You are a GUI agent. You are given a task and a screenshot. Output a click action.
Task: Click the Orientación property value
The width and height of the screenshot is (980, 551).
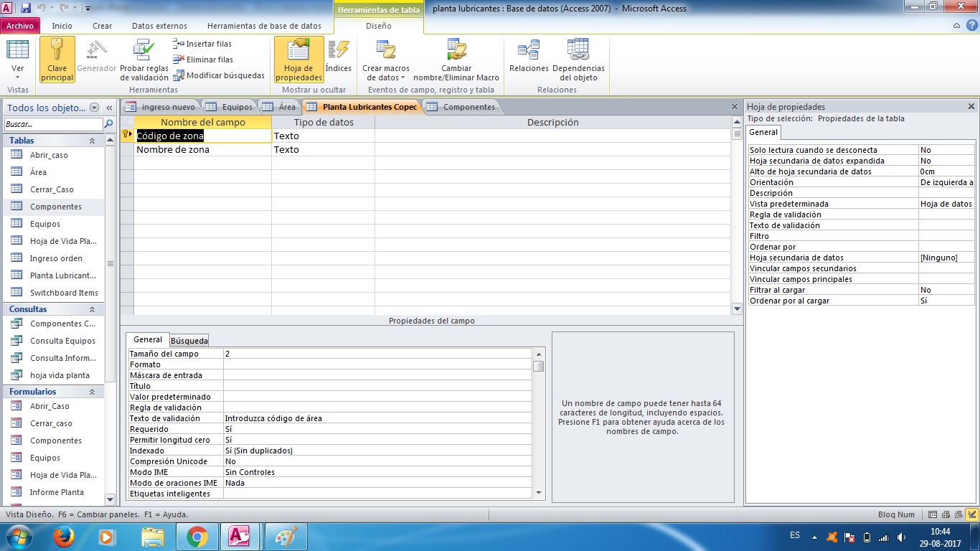click(946, 182)
